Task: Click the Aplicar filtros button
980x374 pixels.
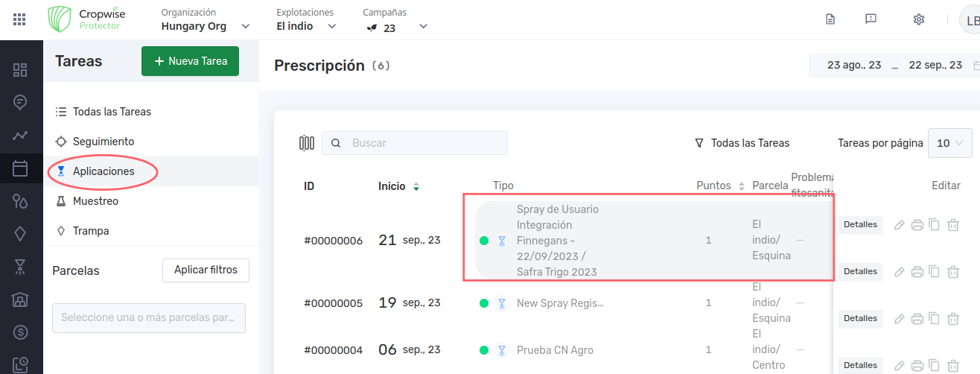Action: 206,270
